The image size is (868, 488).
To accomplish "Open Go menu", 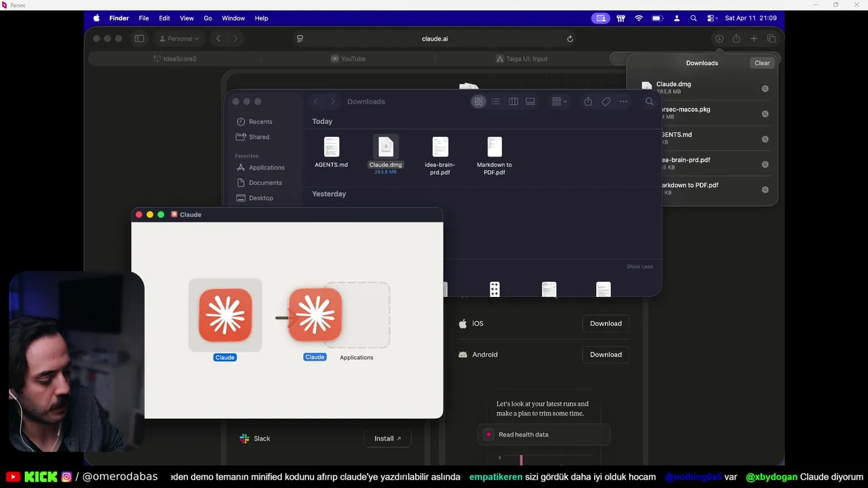I will point(208,18).
